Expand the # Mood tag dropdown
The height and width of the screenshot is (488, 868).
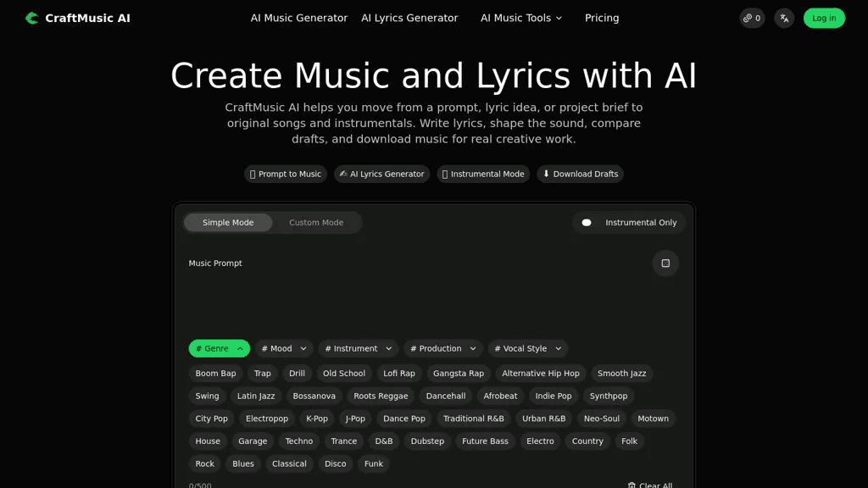284,348
